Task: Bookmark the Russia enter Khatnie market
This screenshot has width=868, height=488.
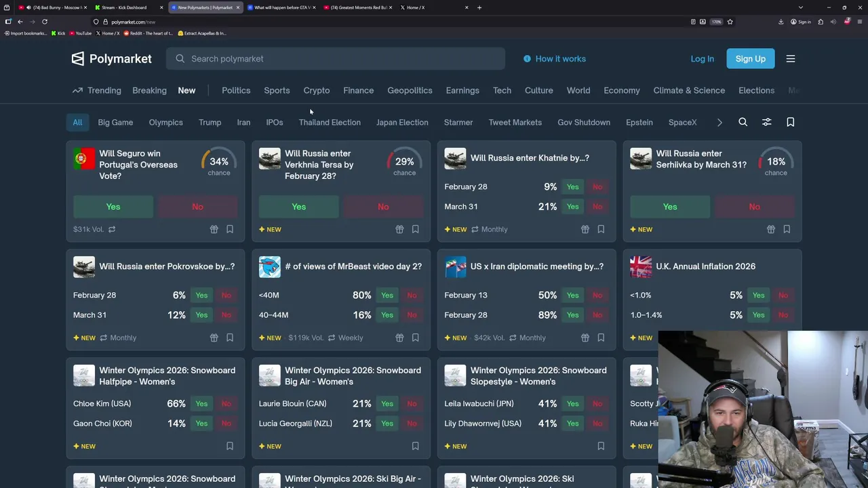Action: point(601,229)
